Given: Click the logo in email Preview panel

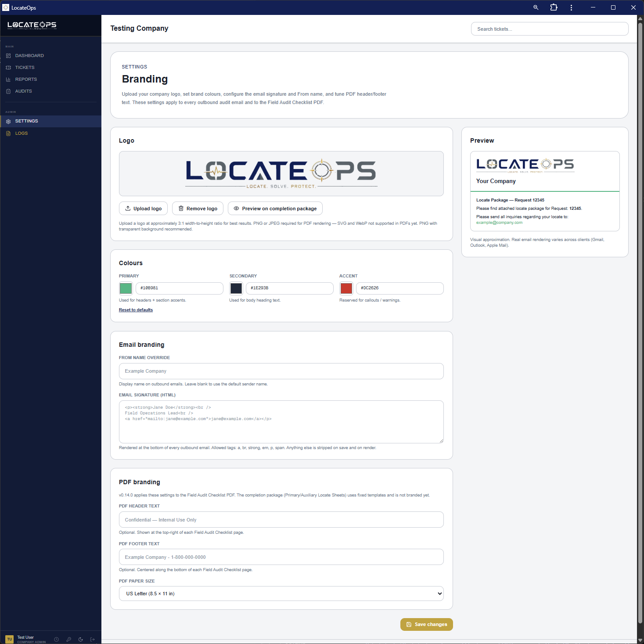Looking at the screenshot, I should pyautogui.click(x=525, y=165).
